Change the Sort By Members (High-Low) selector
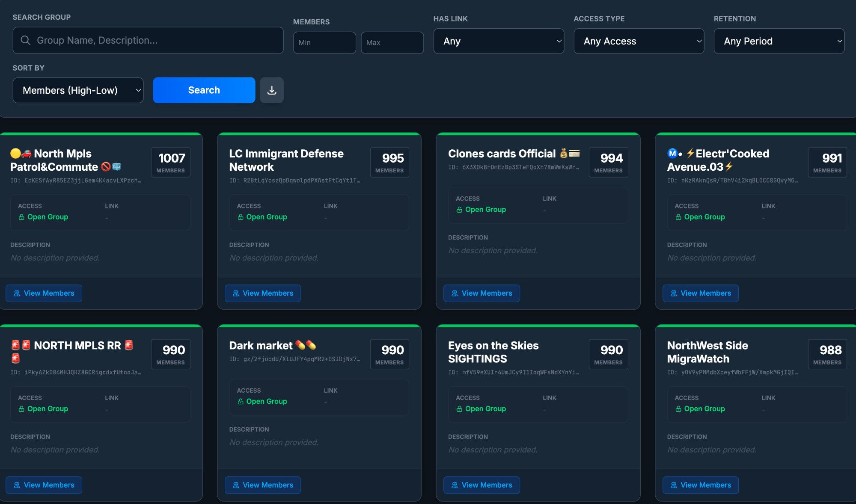Image resolution: width=856 pixels, height=504 pixels. pos(78,90)
